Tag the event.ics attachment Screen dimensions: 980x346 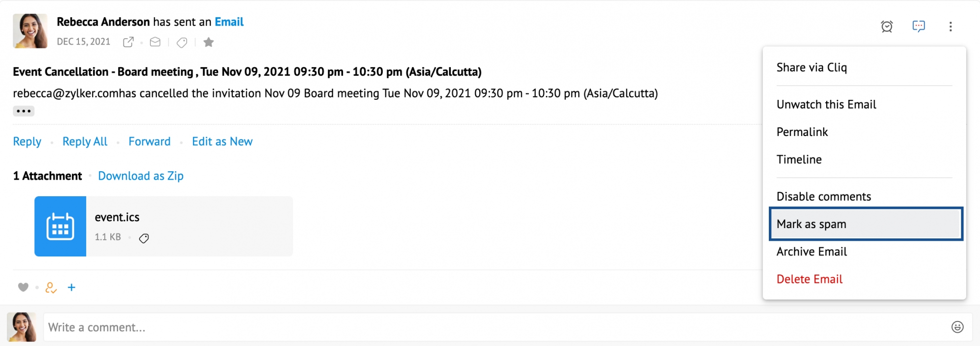pyautogui.click(x=144, y=238)
